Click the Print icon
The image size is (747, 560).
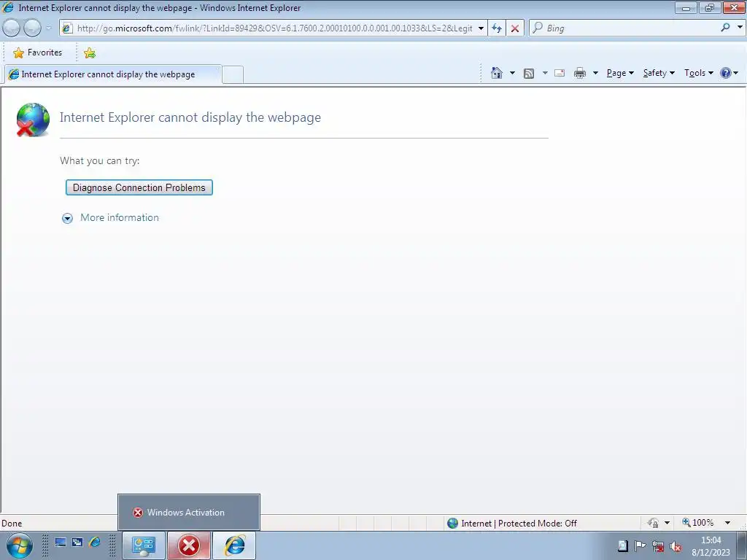point(580,73)
